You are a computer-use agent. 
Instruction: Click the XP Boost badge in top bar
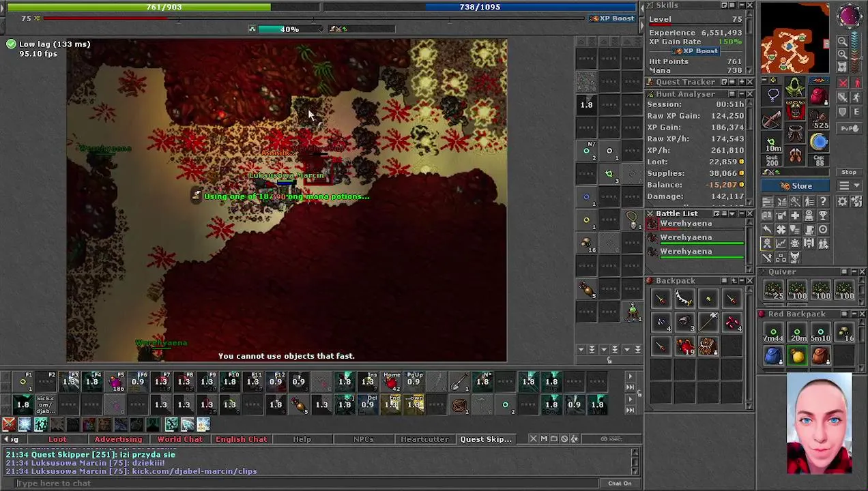(x=613, y=18)
